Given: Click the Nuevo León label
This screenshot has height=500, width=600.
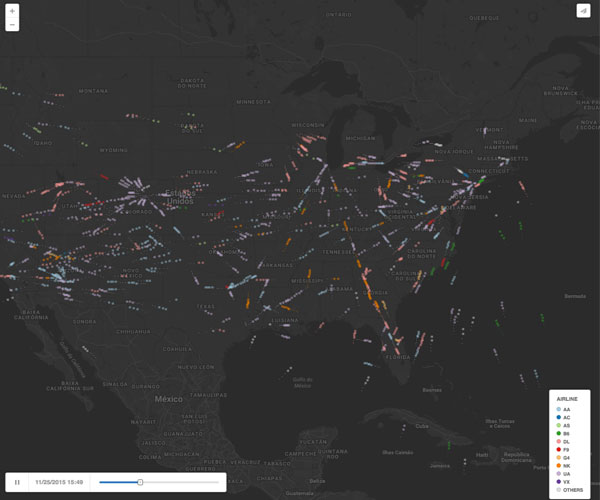Looking at the screenshot, I should click(x=196, y=367).
